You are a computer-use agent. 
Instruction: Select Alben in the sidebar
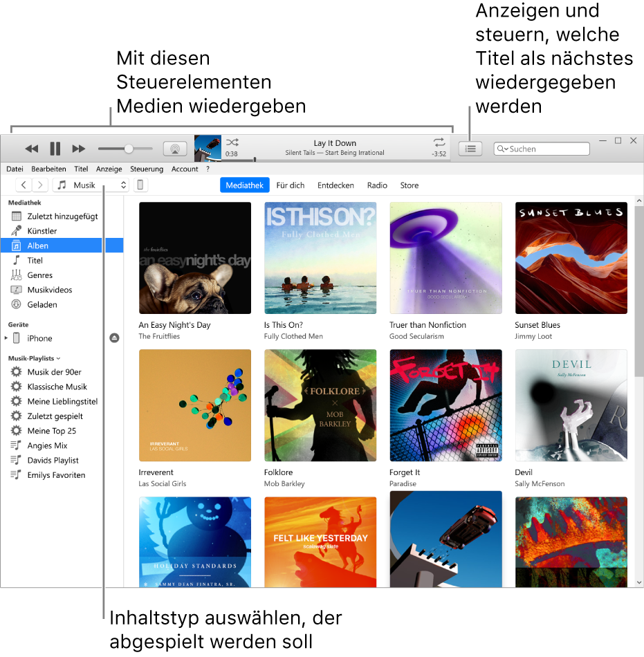coord(62,246)
